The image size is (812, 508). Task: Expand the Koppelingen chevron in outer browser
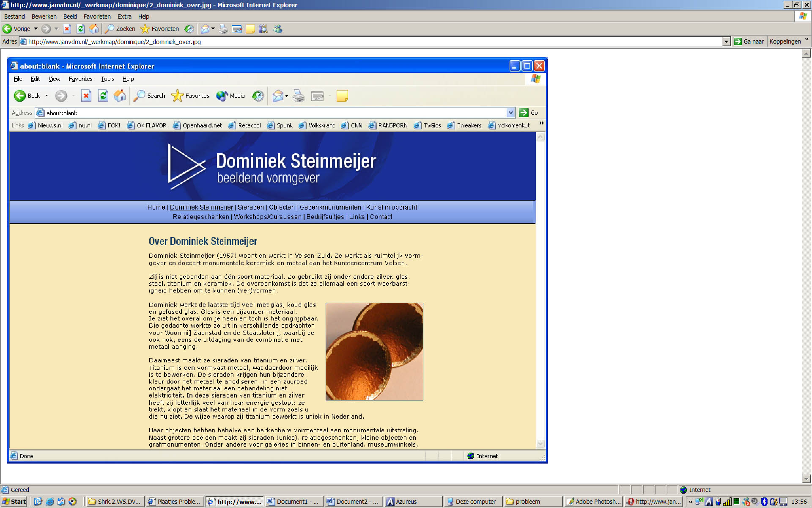tap(807, 40)
